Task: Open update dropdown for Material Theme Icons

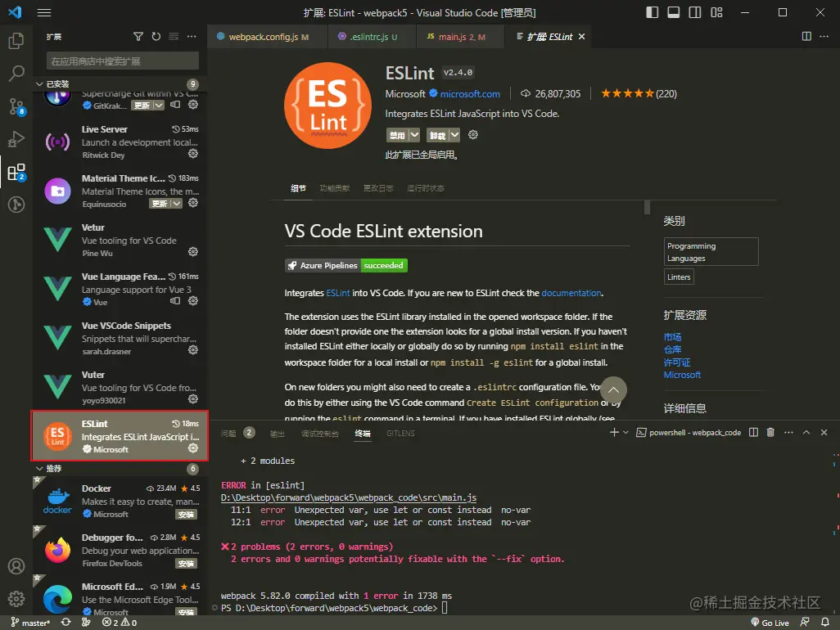Action: pos(176,204)
